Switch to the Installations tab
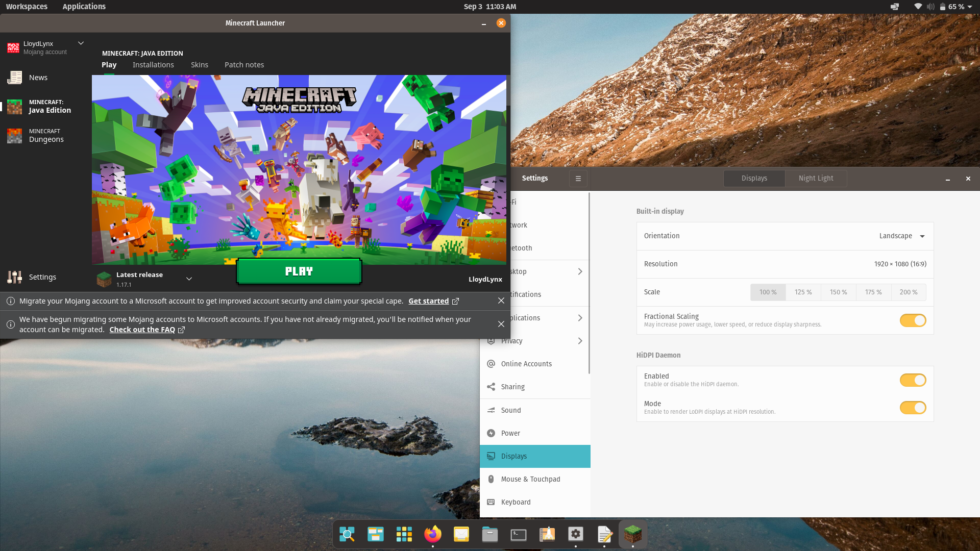 [153, 65]
